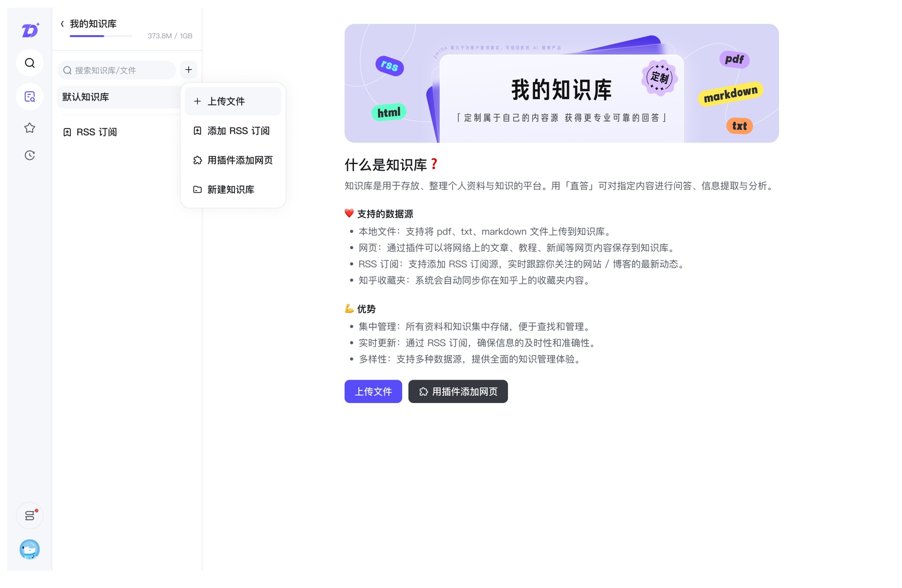Click the 373.8M / 1GB storage text
The image size is (902, 588).
pyautogui.click(x=170, y=36)
